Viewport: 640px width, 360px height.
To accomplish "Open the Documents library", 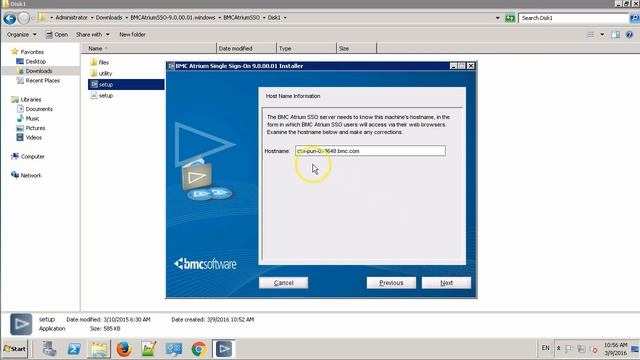I will [34, 109].
